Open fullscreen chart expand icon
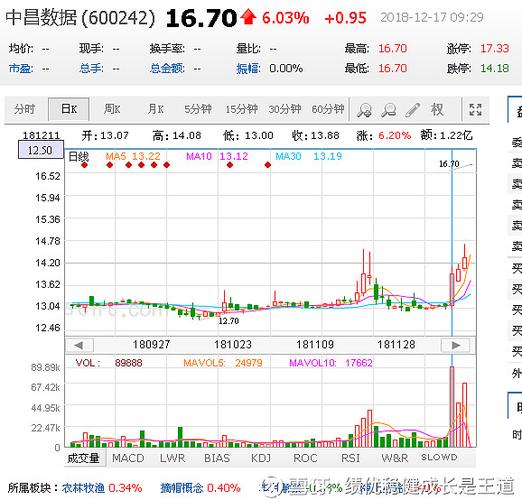 pos(475,110)
